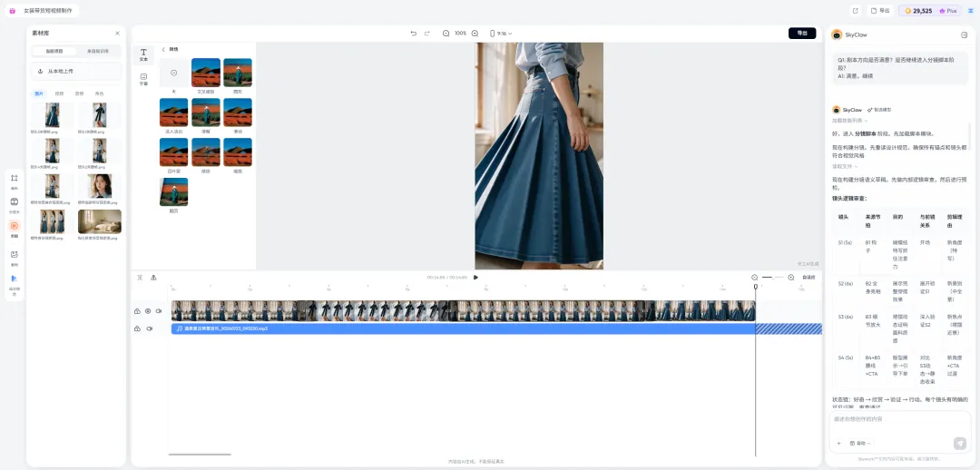Click the top bar 导出 button
This screenshot has height=470, width=980.
(x=880, y=11)
